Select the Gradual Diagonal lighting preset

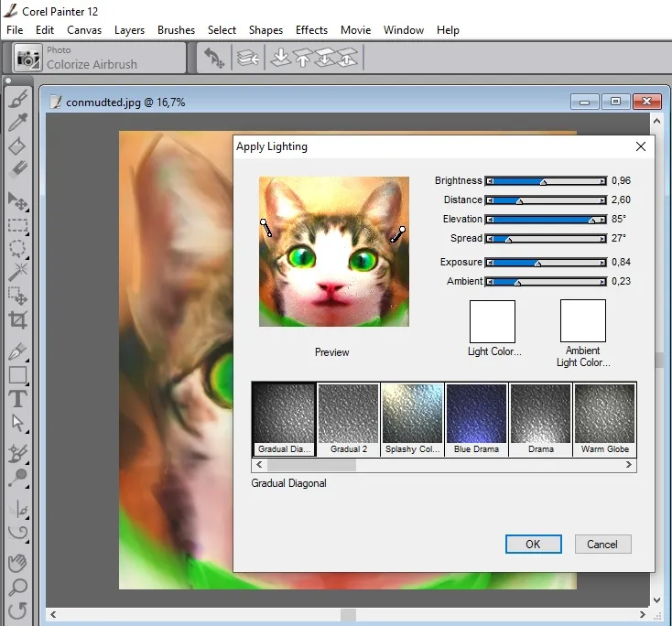(284, 419)
